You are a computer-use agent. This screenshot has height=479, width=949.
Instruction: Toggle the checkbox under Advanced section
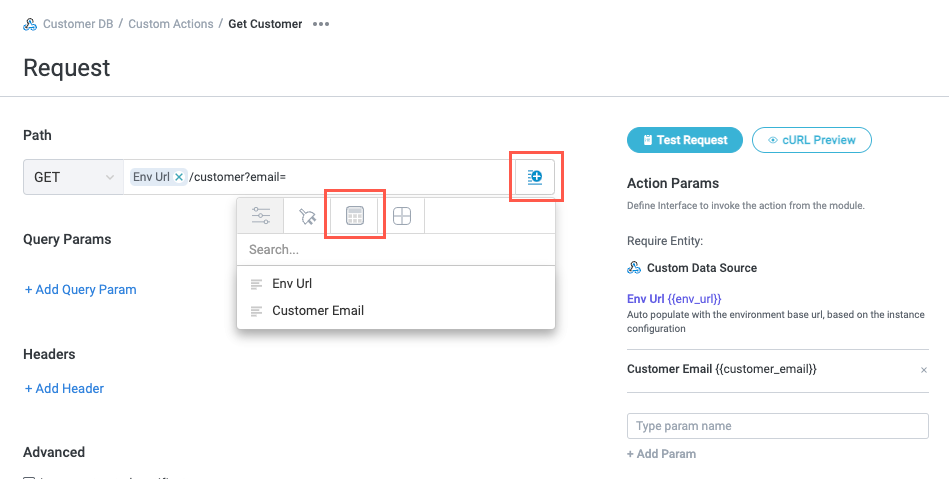[29, 477]
